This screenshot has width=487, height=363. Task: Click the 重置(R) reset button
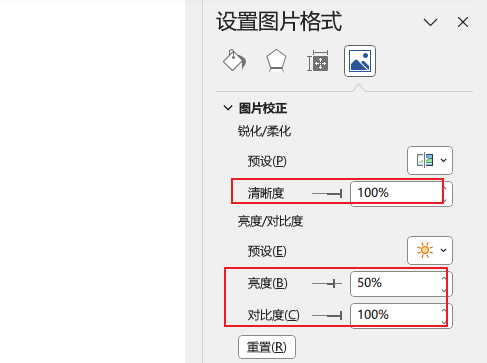click(x=267, y=347)
